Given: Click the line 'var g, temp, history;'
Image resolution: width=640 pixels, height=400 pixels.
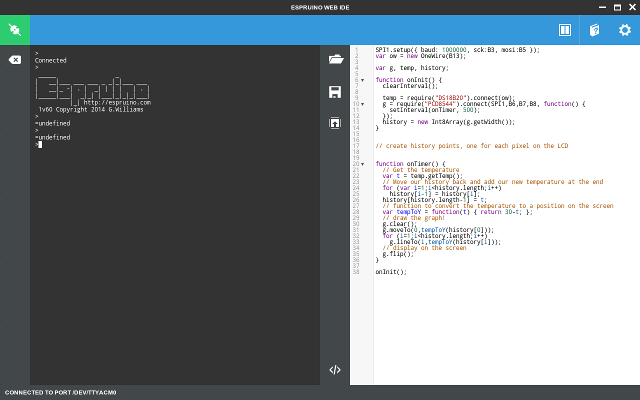Looking at the screenshot, I should 412,68.
